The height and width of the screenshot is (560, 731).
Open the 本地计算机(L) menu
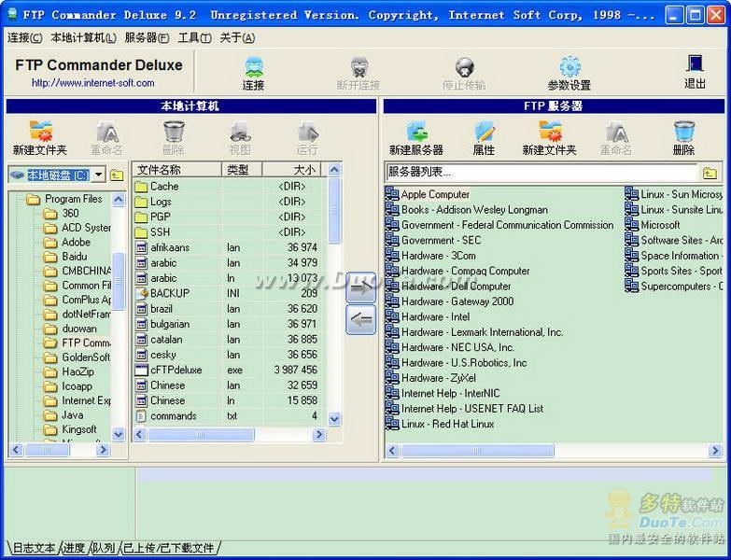83,37
